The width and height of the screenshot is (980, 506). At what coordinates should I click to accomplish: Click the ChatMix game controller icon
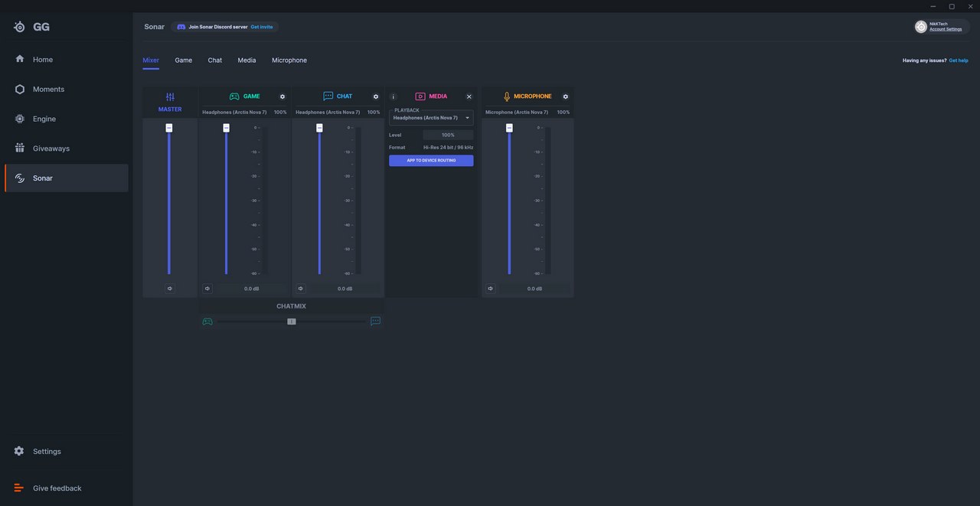tap(207, 322)
